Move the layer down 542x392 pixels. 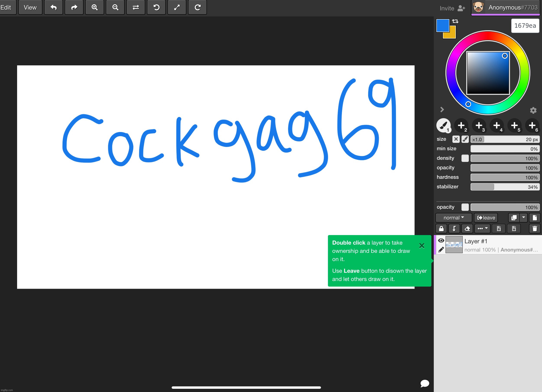[514, 229]
